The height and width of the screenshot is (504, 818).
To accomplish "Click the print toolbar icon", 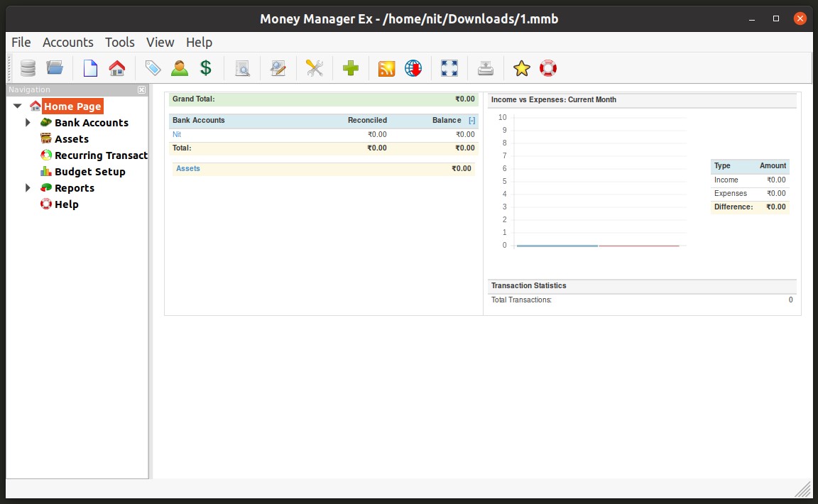I will click(x=485, y=68).
